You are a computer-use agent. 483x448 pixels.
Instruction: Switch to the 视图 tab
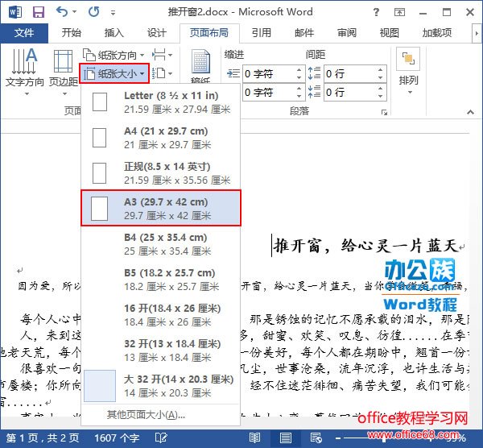tap(390, 33)
